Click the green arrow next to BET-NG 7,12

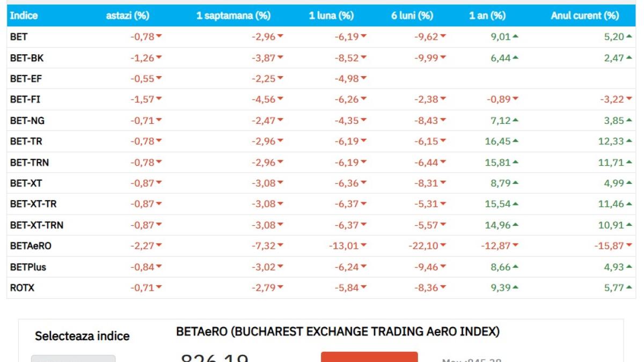(x=515, y=121)
